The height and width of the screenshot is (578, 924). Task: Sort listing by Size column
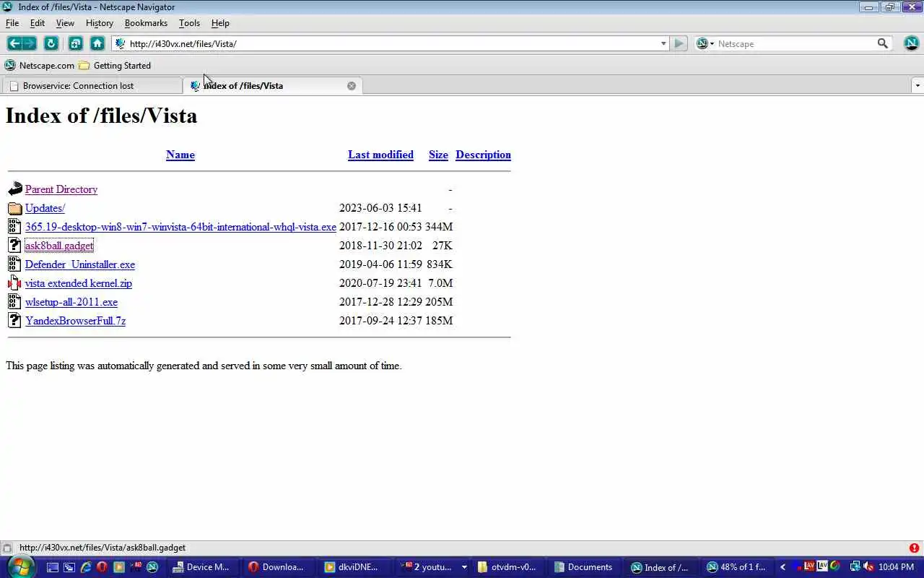tap(438, 155)
